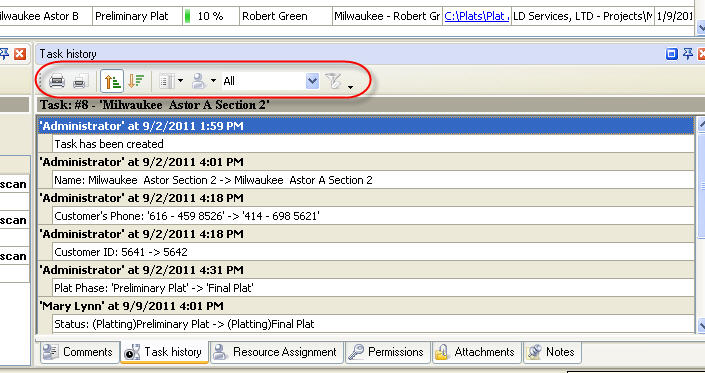Select 'Administrator' at 9/2/2011 4:31 PM entry
This screenshot has width=705, height=373.
[x=366, y=270]
